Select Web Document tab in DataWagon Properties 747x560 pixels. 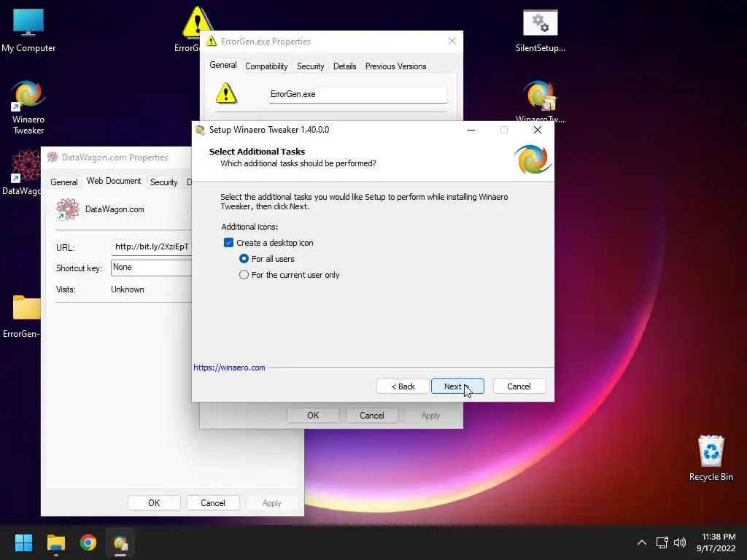pyautogui.click(x=114, y=181)
